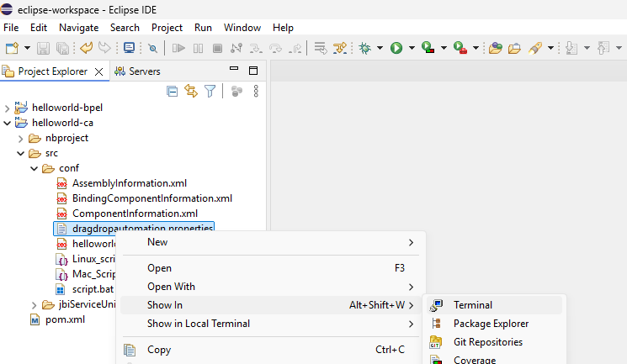The width and height of the screenshot is (627, 364).
Task: Select pom.xml file
Action: [65, 319]
